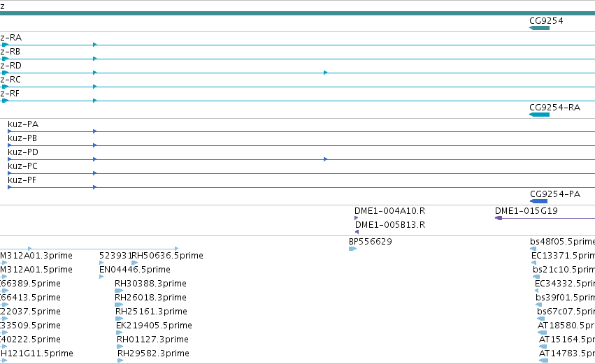Click the 22037.5prime EST label

point(30,312)
